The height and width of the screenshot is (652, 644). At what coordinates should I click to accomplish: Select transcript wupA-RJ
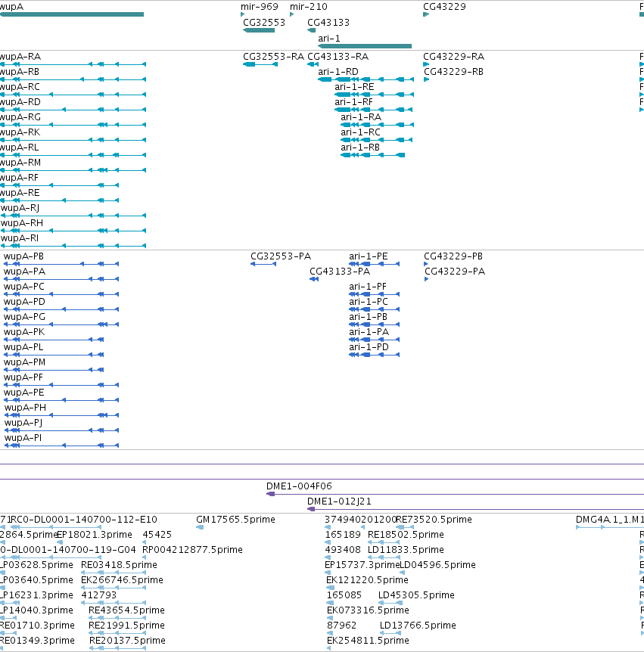coord(73,216)
